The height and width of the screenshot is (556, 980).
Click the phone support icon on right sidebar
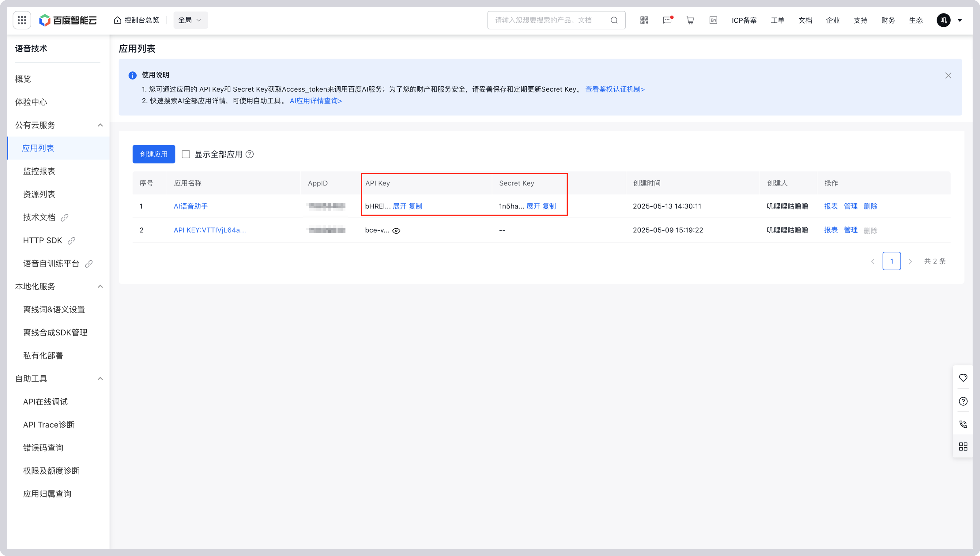click(x=963, y=424)
